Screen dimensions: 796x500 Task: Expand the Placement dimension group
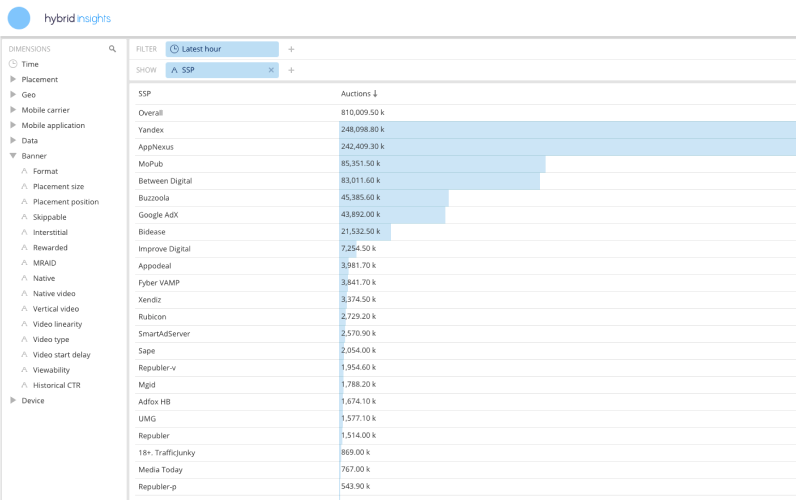coord(13,79)
